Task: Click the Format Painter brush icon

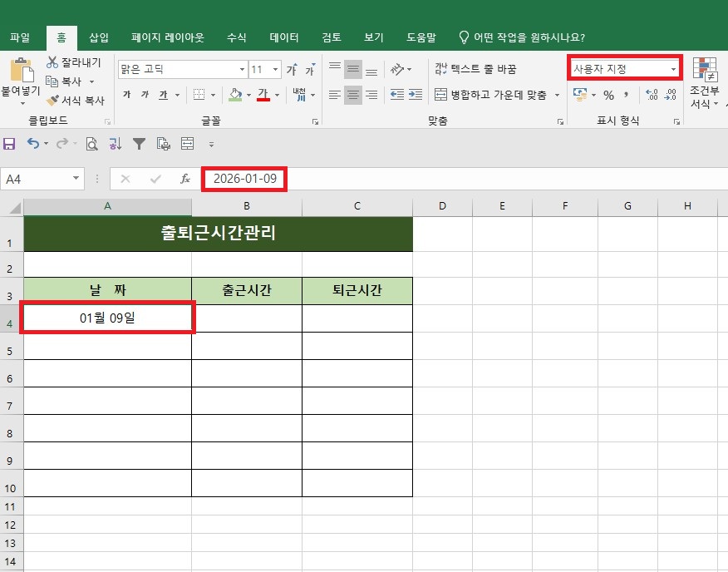Action: (x=52, y=101)
